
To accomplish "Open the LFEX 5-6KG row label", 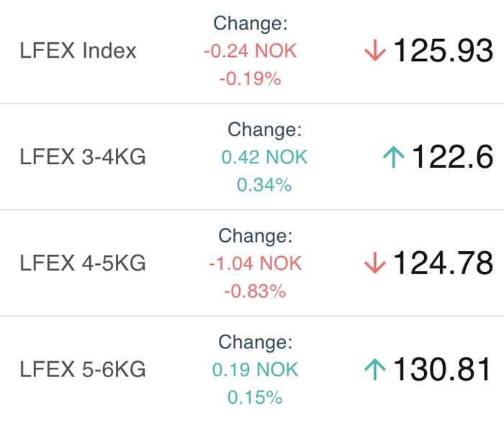I will 83,369.
